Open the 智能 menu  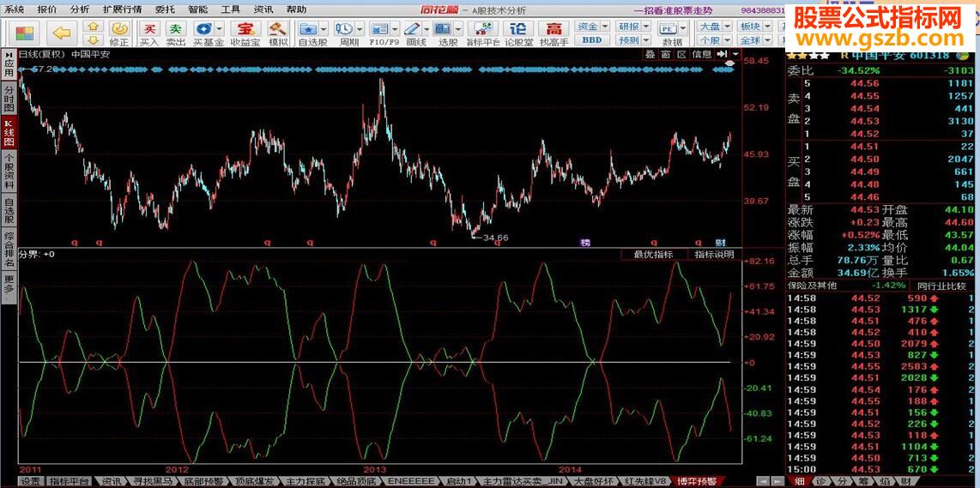coord(197,10)
